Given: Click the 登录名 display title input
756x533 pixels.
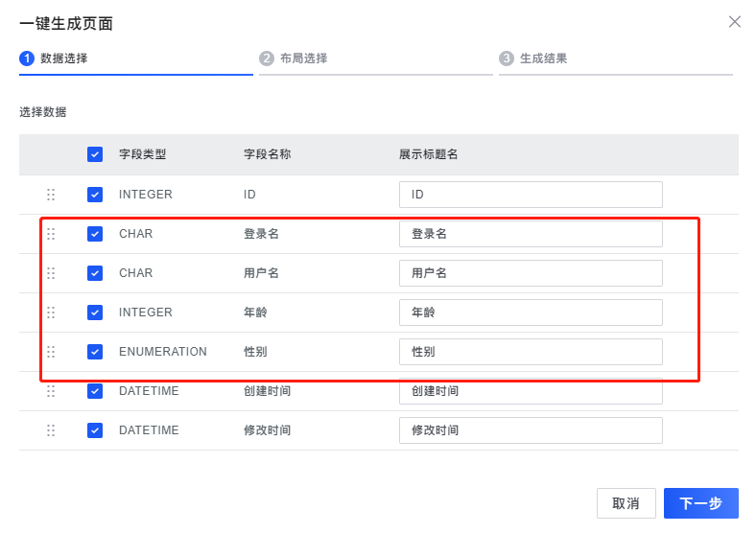Looking at the screenshot, I should (531, 234).
